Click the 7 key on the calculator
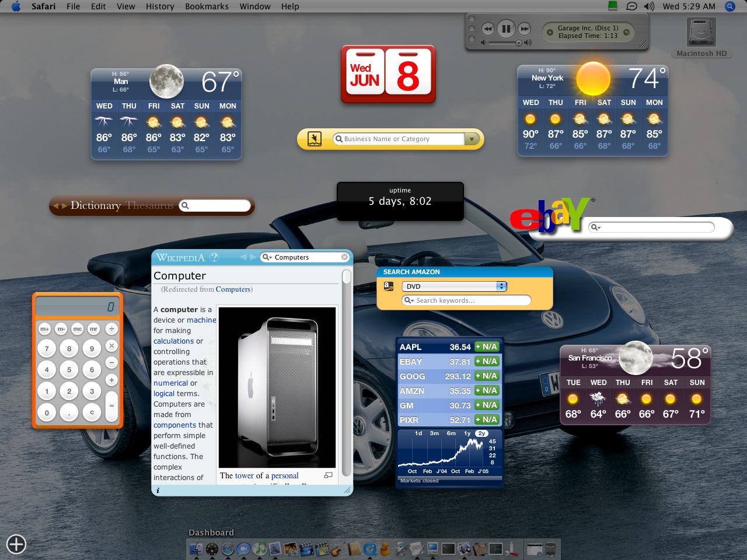The image size is (747, 560). 47,349
